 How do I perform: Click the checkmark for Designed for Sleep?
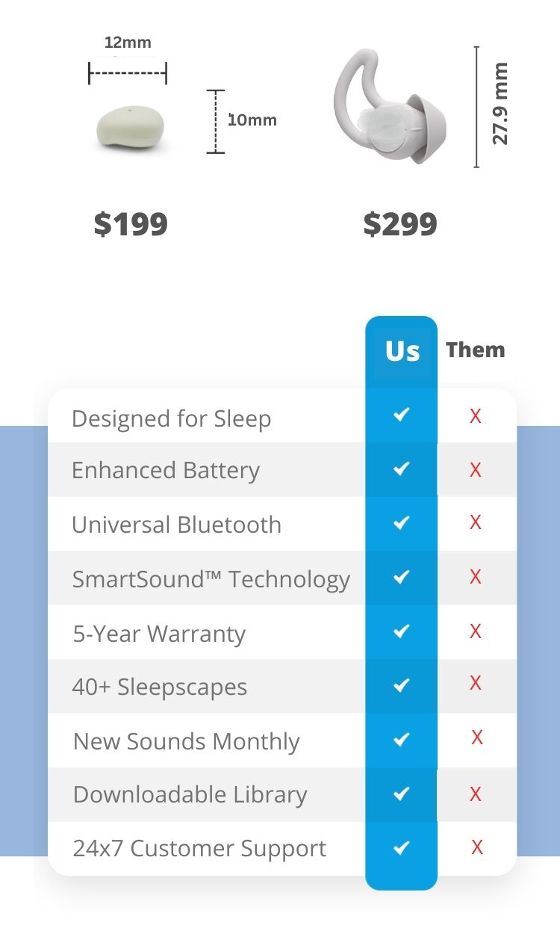[x=402, y=414]
